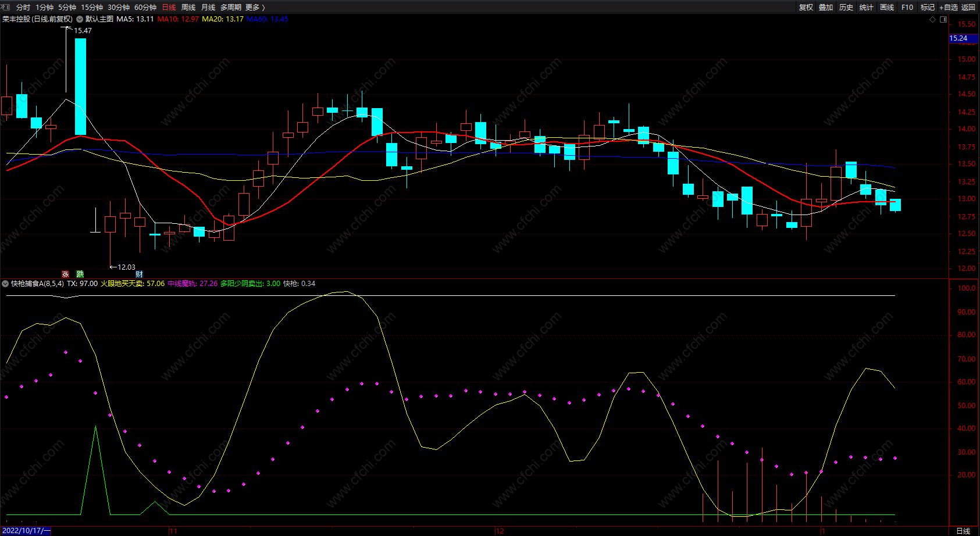Open the main chart indicator dropdown arrow
Image resolution: width=980 pixels, height=536 pixels.
[x=80, y=19]
